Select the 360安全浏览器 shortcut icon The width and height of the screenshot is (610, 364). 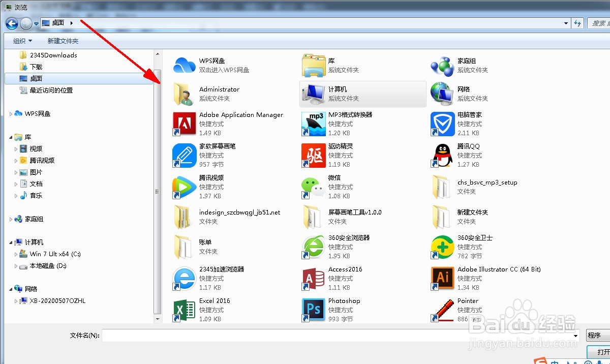314,247
